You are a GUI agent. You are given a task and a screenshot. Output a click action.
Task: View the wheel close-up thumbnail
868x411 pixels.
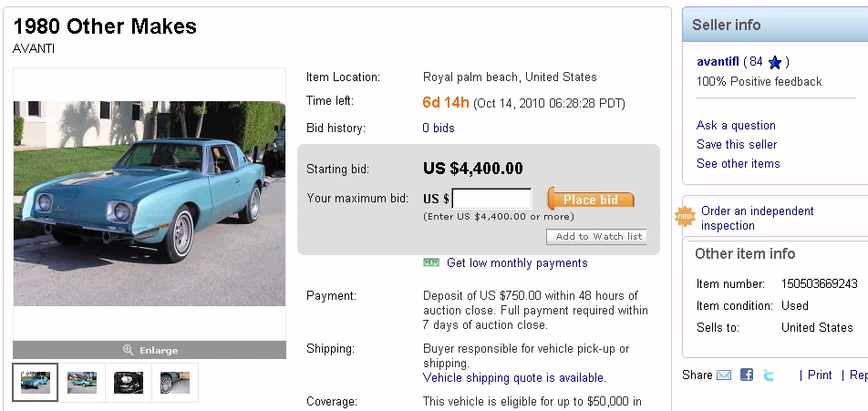pos(175,383)
